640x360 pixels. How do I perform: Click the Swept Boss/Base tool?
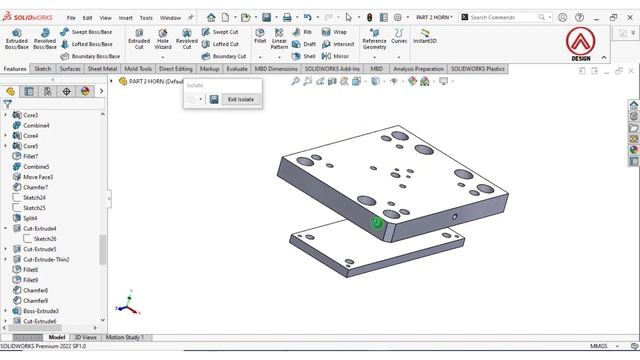point(86,32)
